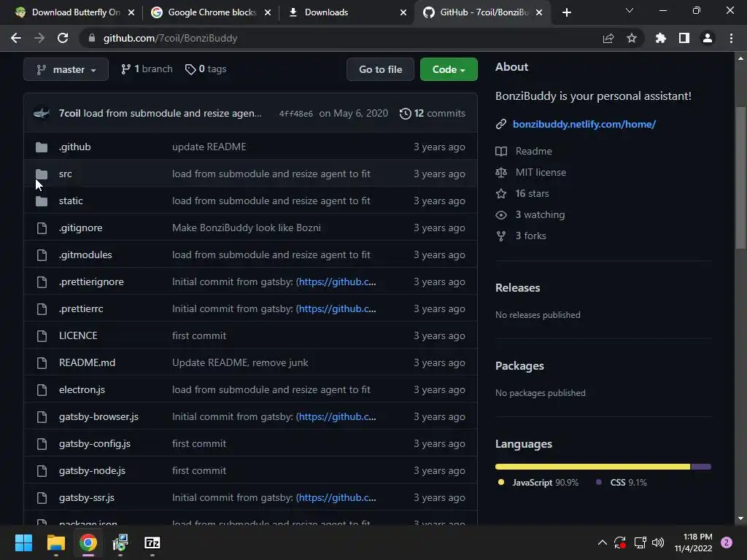Image resolution: width=747 pixels, height=560 pixels.
Task: View the 0 tags link
Action: tap(205, 69)
